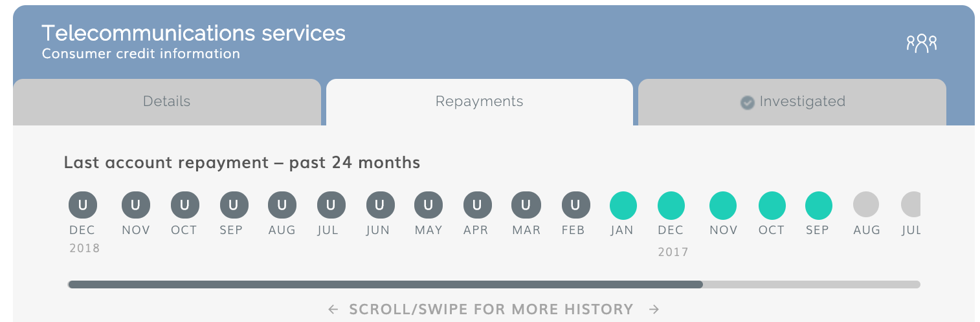Open the Repayments tab
The height and width of the screenshot is (322, 980).
(x=480, y=102)
